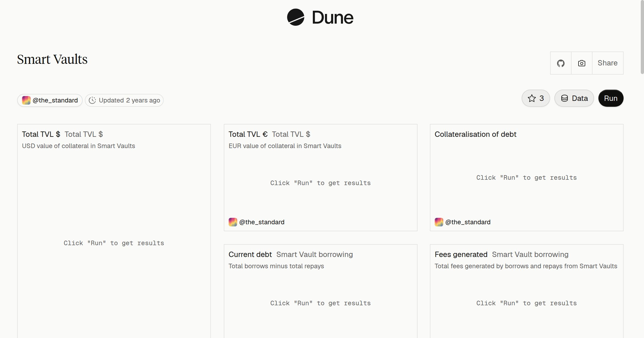Click the Updated 2 years ago badge

[x=124, y=100]
